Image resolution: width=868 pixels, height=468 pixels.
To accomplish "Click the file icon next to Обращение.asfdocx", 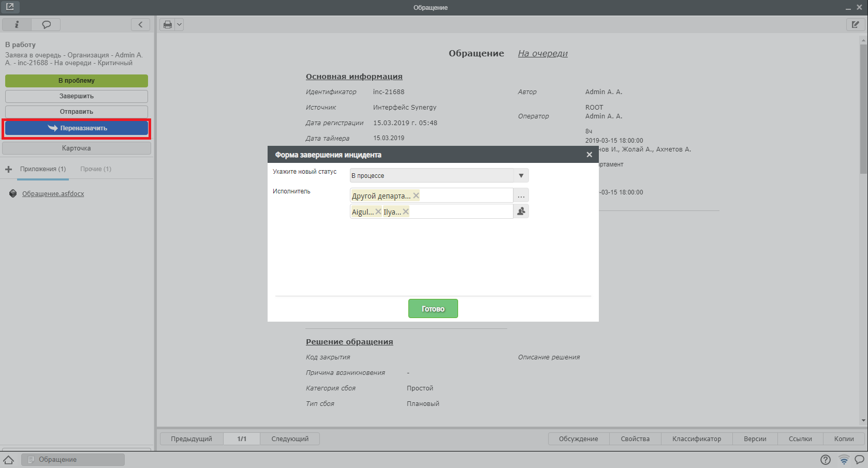I will pos(13,193).
